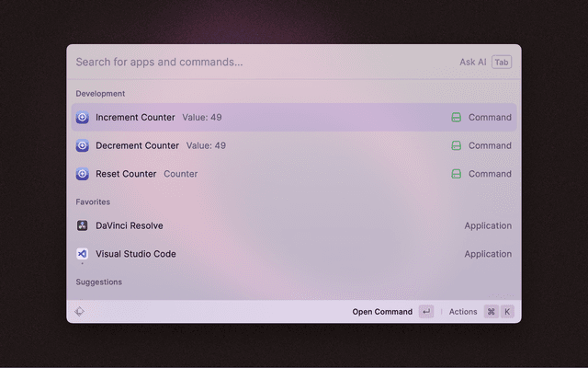Click the Decrement Counter command icon

coord(83,145)
